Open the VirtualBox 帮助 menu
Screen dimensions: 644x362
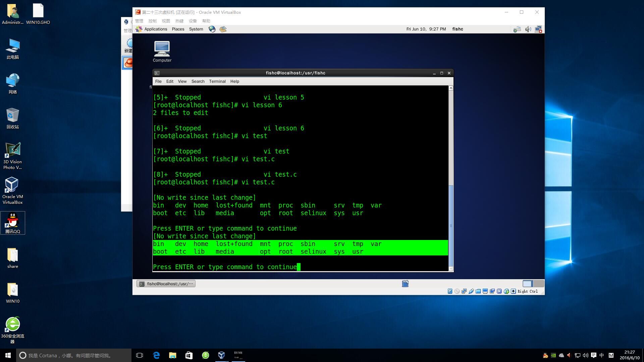tap(206, 21)
